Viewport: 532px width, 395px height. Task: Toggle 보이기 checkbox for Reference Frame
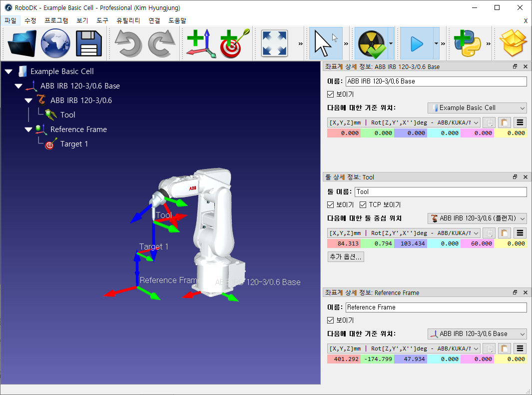click(x=331, y=320)
